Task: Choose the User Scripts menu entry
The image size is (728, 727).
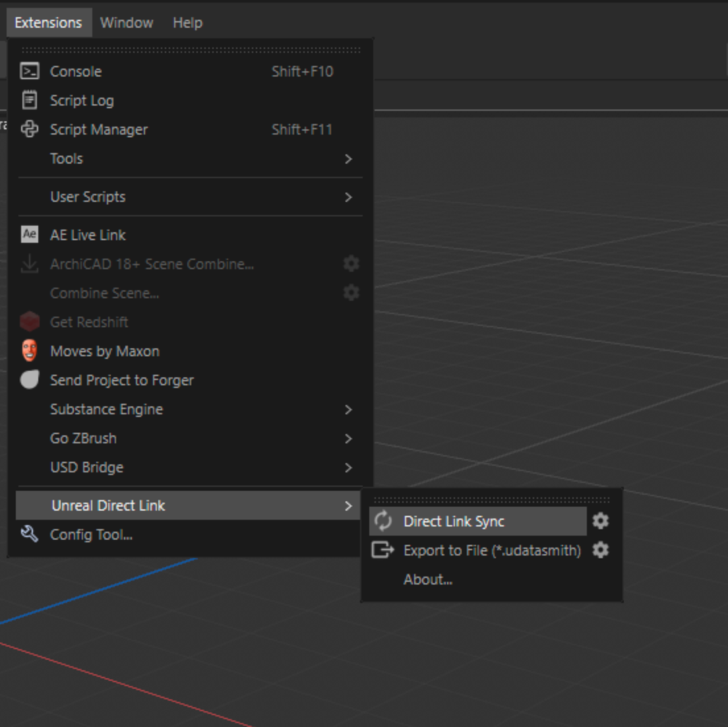Action: click(x=189, y=197)
